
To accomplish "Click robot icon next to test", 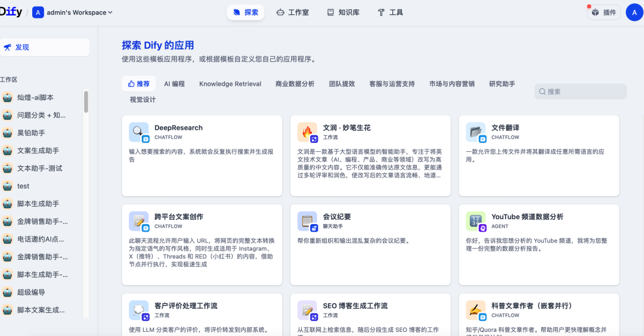I will [x=7, y=186].
